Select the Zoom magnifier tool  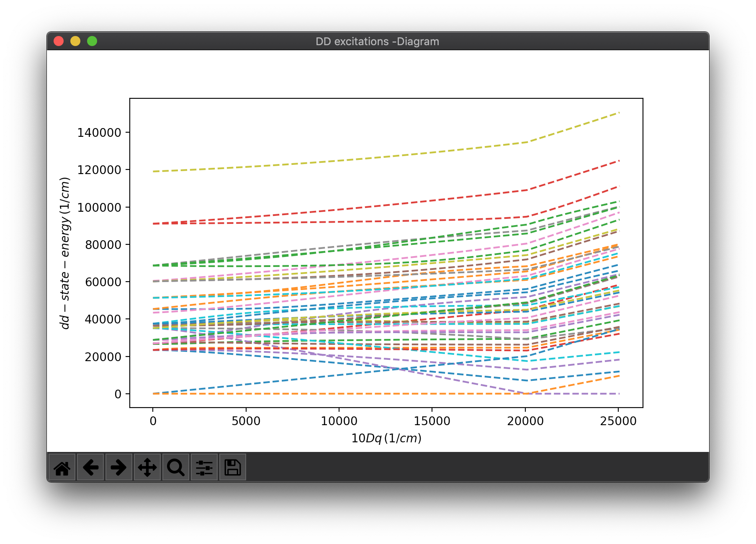(176, 467)
